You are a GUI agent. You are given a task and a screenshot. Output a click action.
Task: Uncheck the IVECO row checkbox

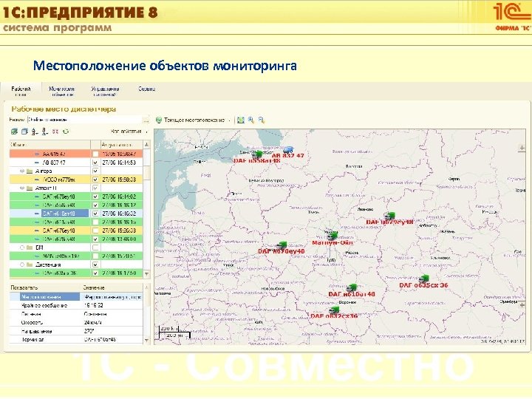coord(95,180)
